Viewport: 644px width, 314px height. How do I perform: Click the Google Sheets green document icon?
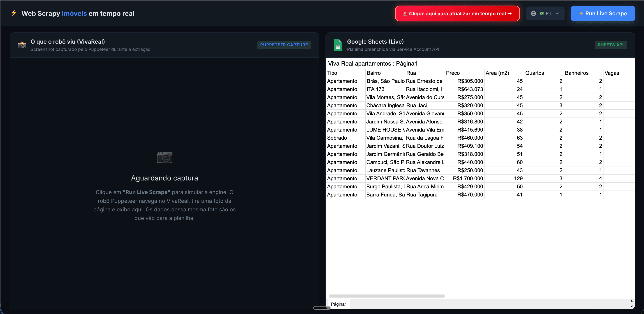click(338, 45)
